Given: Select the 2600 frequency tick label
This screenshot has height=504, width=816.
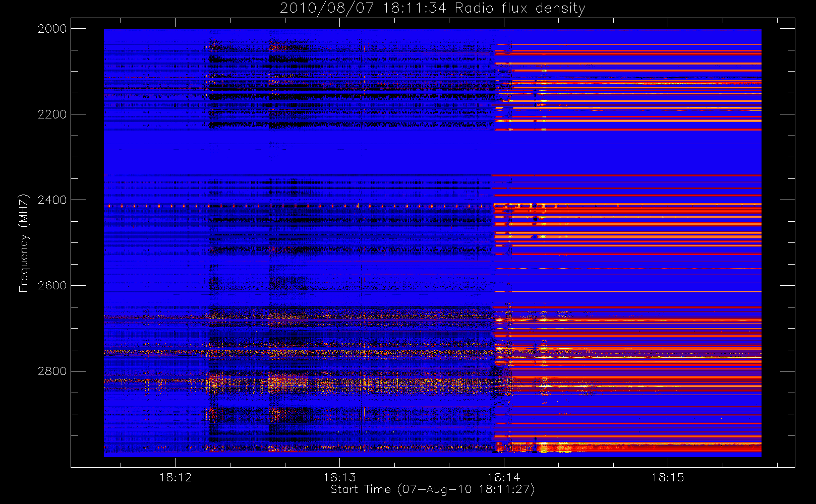Looking at the screenshot, I should pos(52,286).
